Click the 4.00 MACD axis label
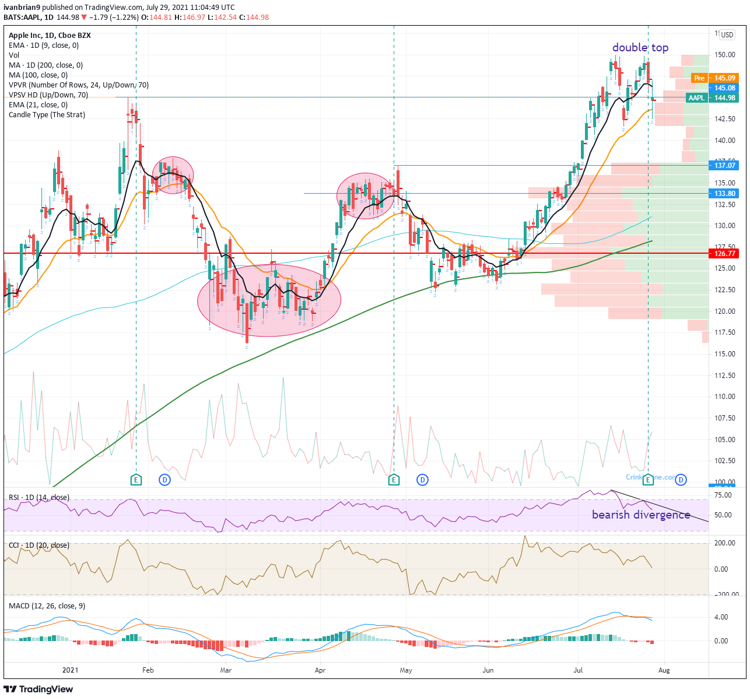 pos(721,617)
